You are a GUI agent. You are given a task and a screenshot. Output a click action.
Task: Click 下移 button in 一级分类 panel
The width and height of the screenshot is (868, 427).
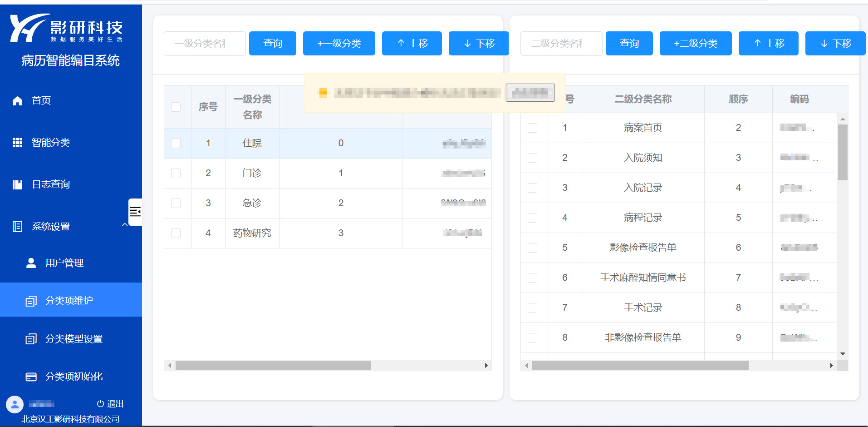[x=479, y=44]
